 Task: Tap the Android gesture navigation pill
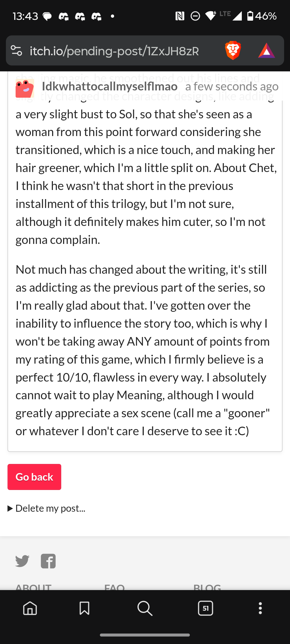pos(145,635)
